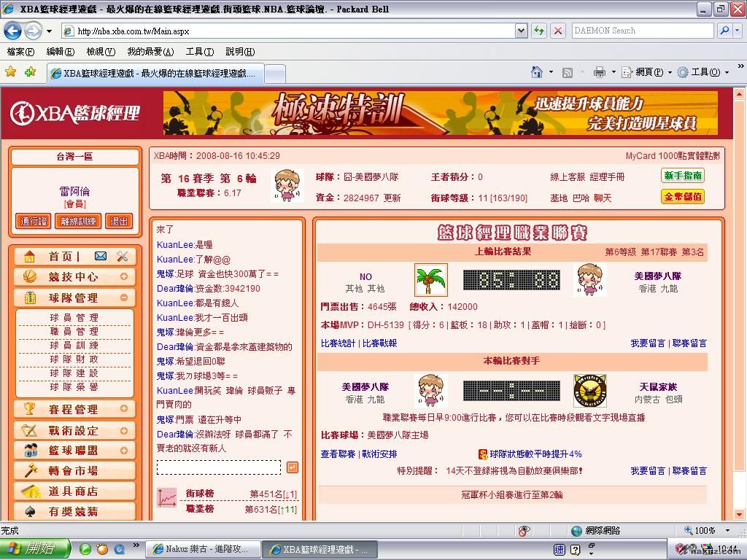Click the 退出 logout button
Image resolution: width=747 pixels, height=560 pixels.
(x=119, y=222)
